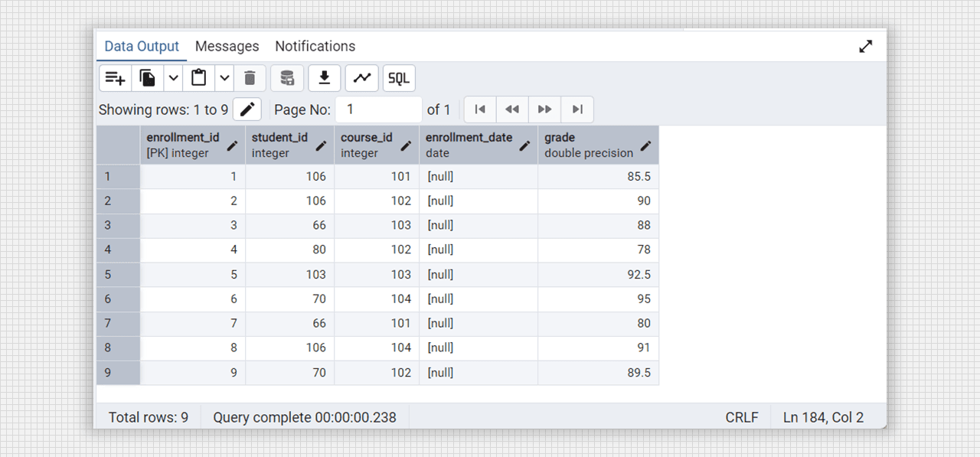Select the course_id column header

377,145
